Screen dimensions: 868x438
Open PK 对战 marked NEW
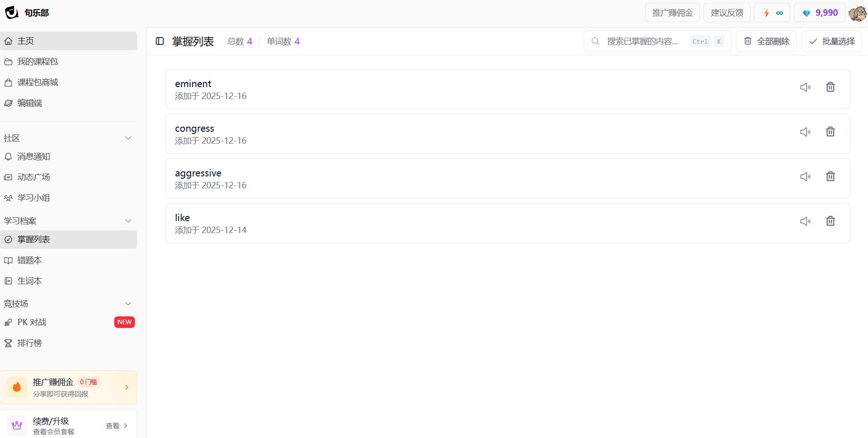[32, 322]
